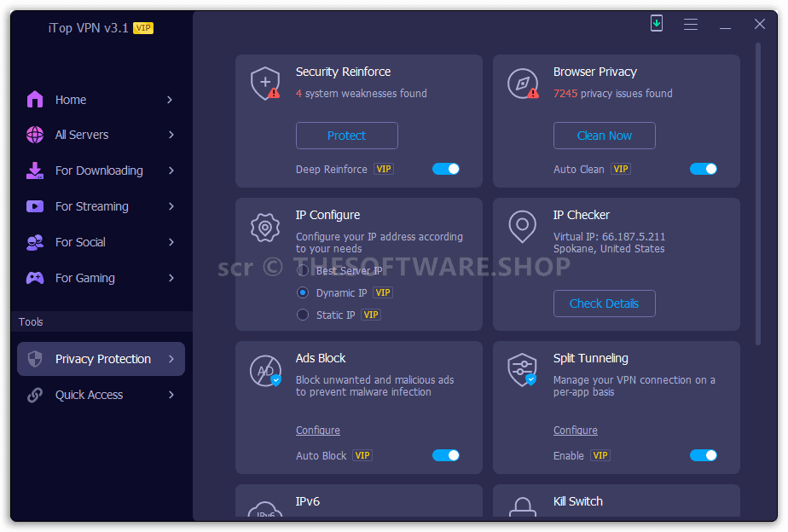
Task: Click the Virtual IP address 66.187.5.211
Action: pos(633,237)
